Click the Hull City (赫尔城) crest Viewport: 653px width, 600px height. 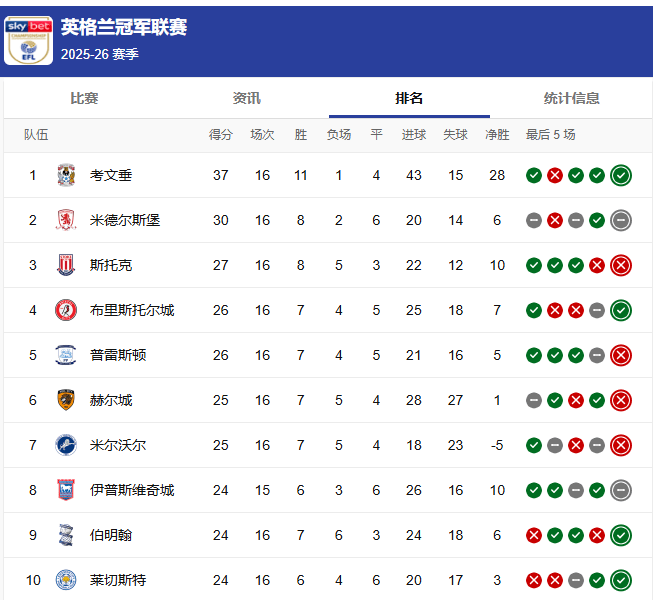(x=66, y=400)
